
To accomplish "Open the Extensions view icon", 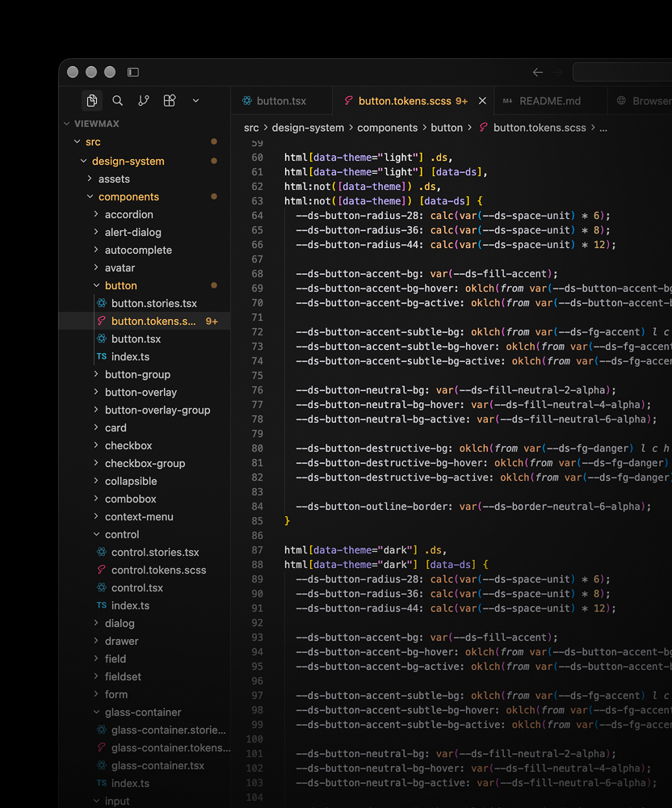I will [x=170, y=100].
